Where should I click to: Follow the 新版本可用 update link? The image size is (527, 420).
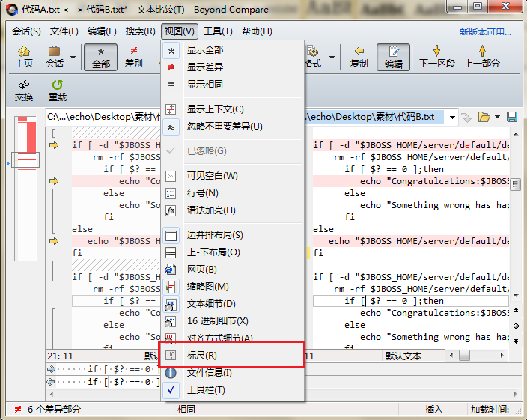[485, 32]
